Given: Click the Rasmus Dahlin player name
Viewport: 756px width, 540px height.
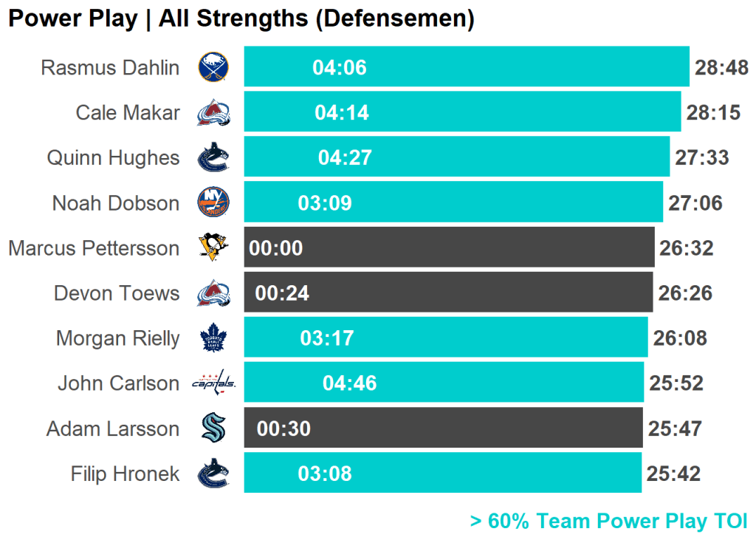Looking at the screenshot, I should coord(110,68).
